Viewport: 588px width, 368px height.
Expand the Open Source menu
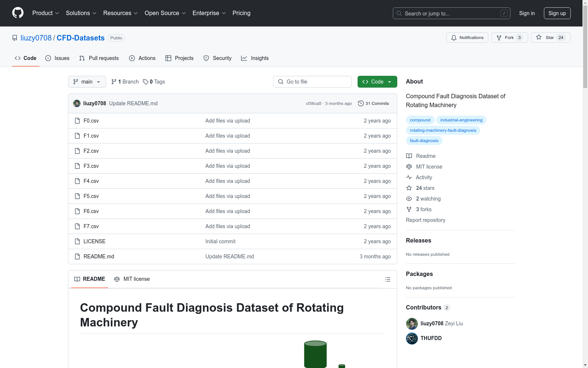click(x=165, y=13)
